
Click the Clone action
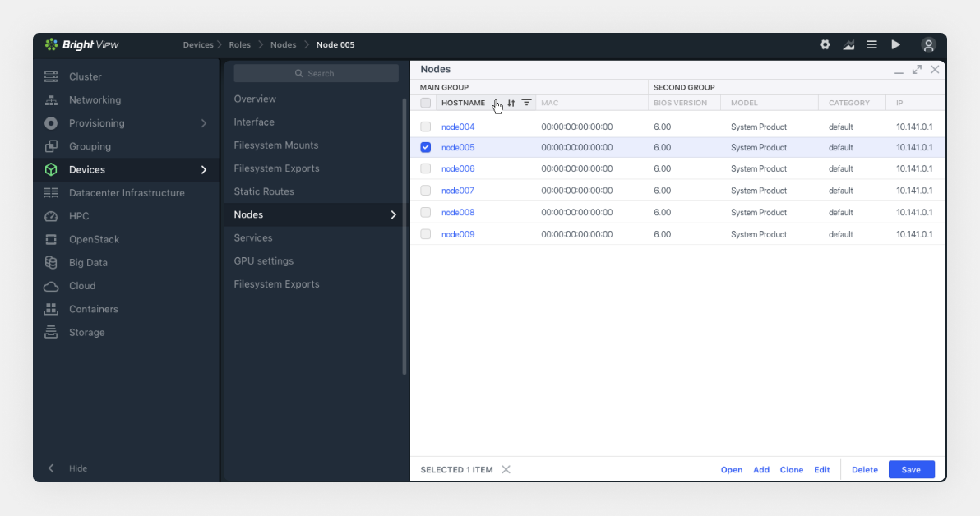click(791, 470)
